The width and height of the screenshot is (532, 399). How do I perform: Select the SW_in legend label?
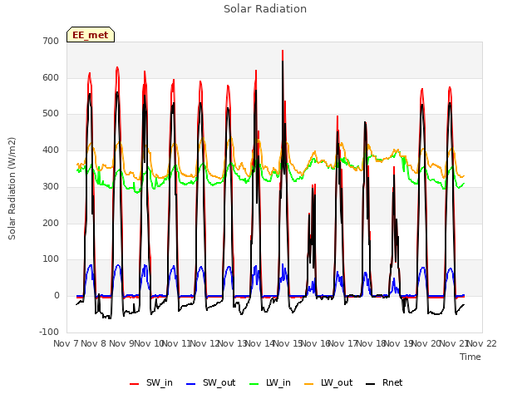coord(160,382)
